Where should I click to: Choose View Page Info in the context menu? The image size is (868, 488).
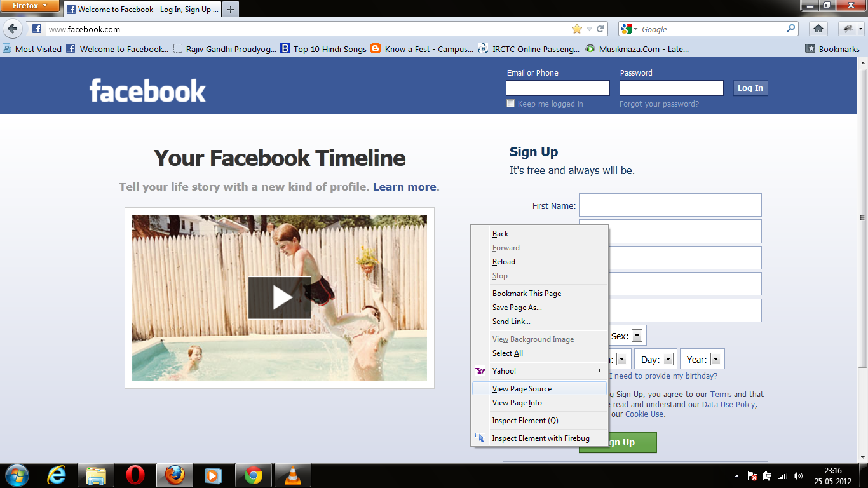(x=539, y=403)
